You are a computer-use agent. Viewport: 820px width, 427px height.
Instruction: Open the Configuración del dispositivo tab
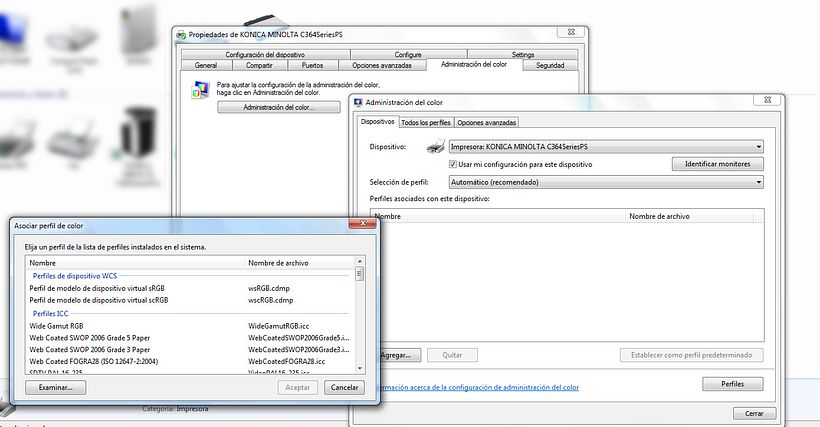[x=265, y=54]
